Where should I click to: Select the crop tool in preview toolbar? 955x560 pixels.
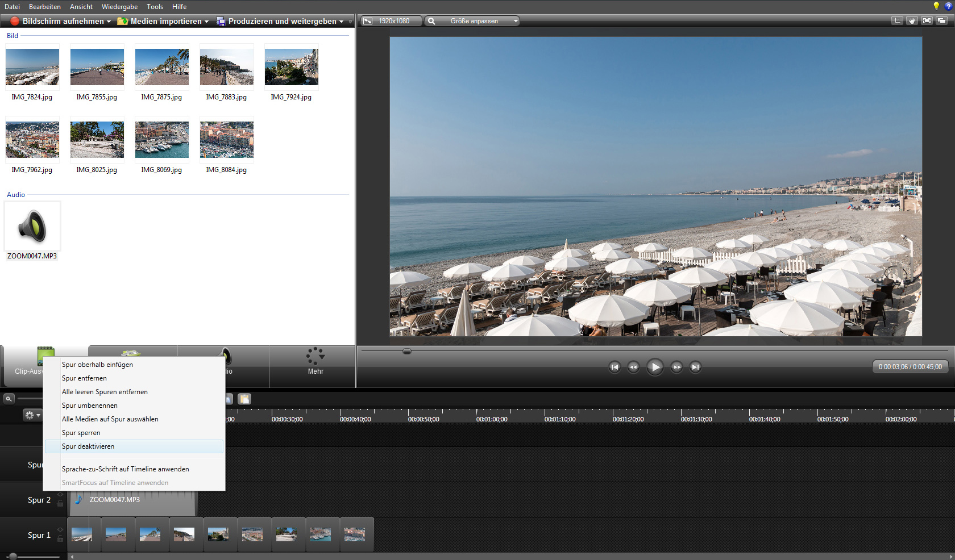tap(897, 20)
